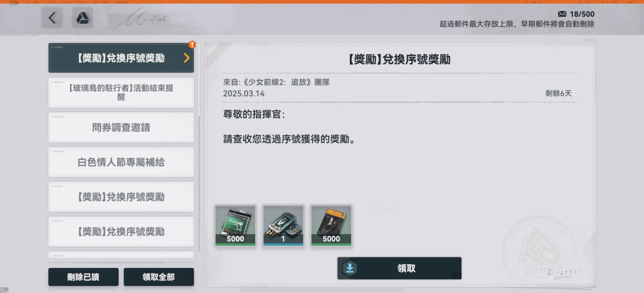Select the highlighted 兌換序號獎勵 mail entry

coord(121,58)
